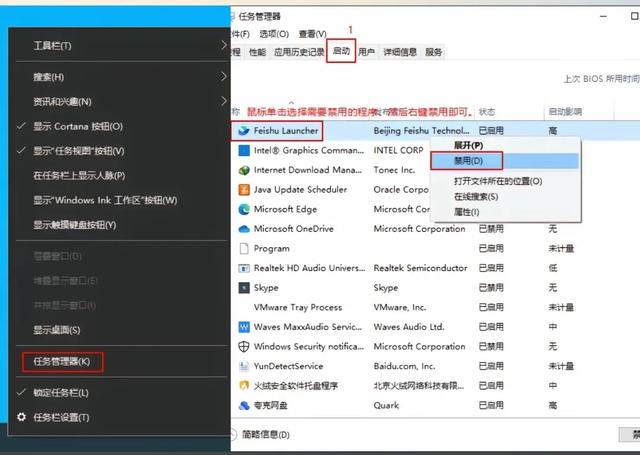Click 简略信息(D) link at bottom
This screenshot has height=455, width=640.
tap(266, 435)
